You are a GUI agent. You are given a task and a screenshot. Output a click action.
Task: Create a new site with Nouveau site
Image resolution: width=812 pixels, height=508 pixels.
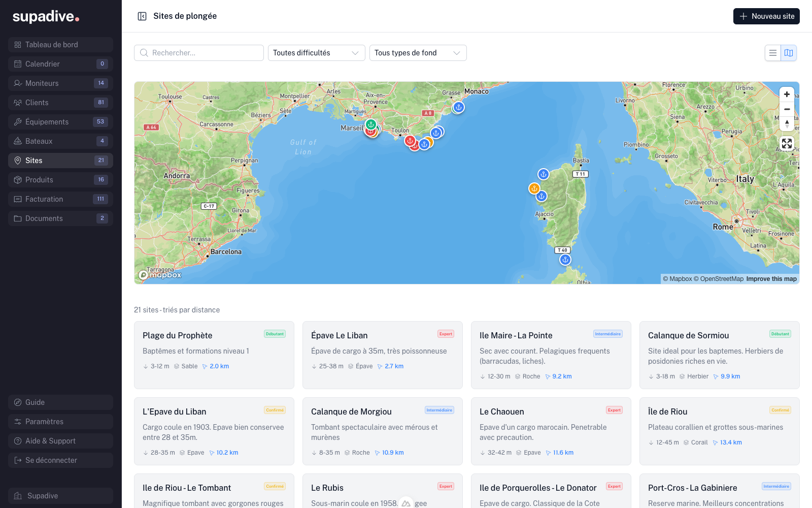tap(766, 16)
